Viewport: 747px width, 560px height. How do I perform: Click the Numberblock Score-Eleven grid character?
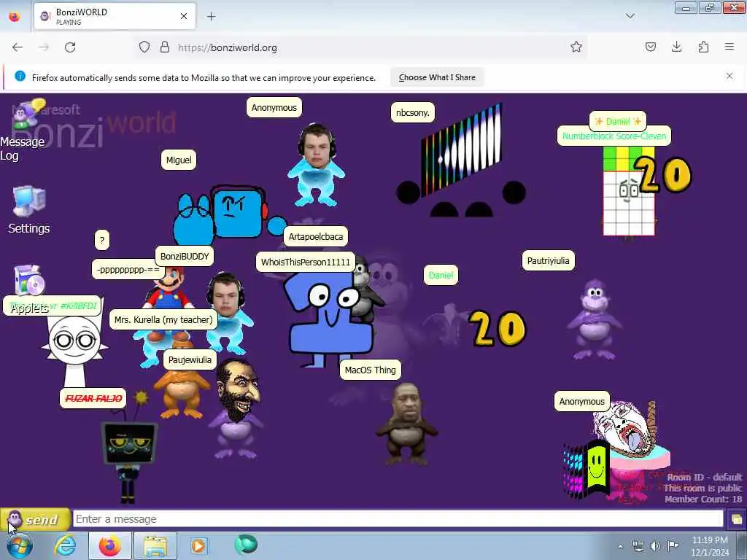(629, 192)
